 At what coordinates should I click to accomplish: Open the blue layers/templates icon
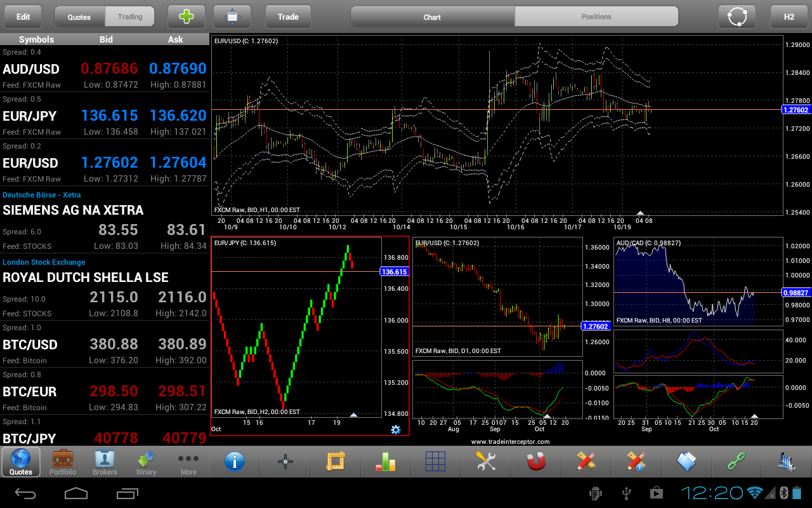tap(686, 462)
